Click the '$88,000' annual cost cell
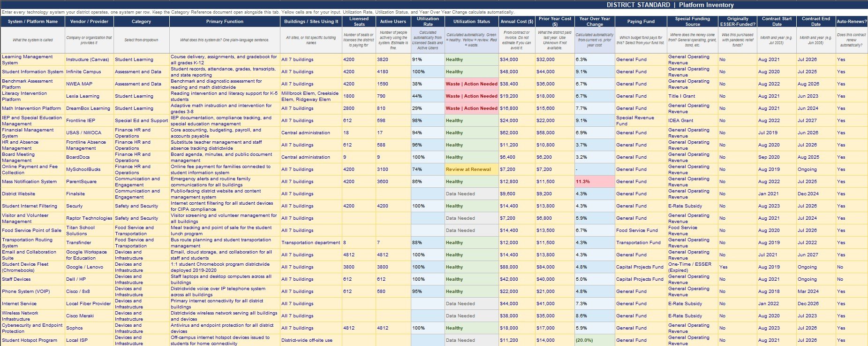Image resolution: width=868 pixels, height=346 pixels. tap(517, 267)
